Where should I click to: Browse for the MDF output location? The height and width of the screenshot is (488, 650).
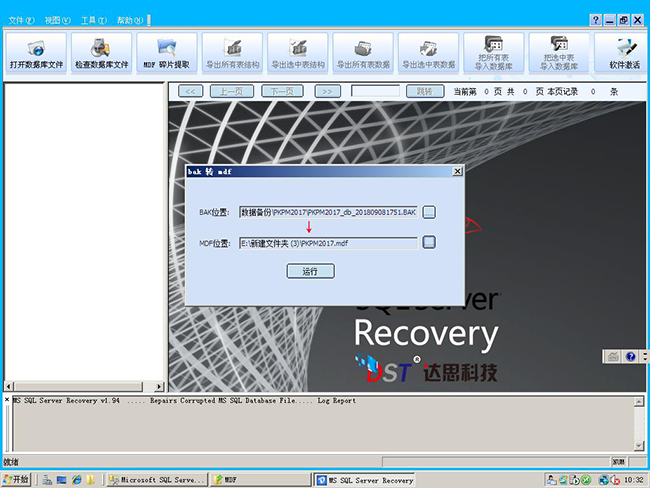(x=429, y=242)
